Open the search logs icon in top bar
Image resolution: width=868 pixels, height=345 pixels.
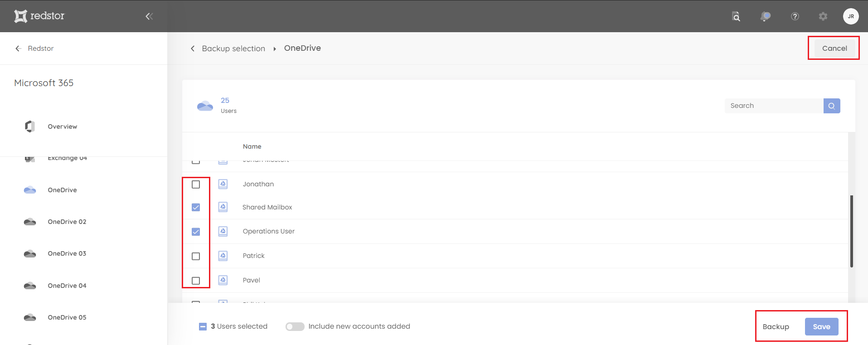(x=736, y=16)
